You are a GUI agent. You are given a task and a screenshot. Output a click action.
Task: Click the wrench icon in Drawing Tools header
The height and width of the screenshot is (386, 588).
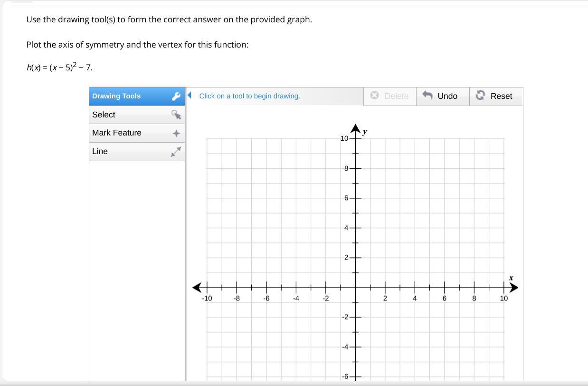[176, 96]
